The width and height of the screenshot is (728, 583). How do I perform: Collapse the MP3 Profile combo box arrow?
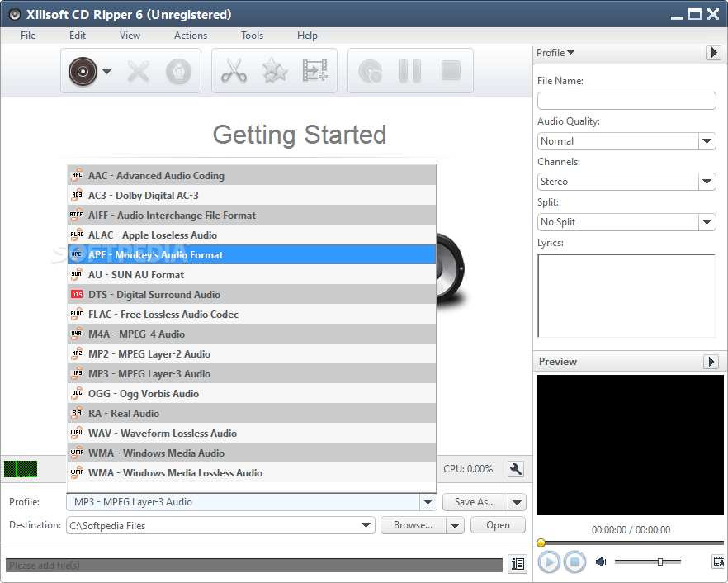tap(428, 502)
